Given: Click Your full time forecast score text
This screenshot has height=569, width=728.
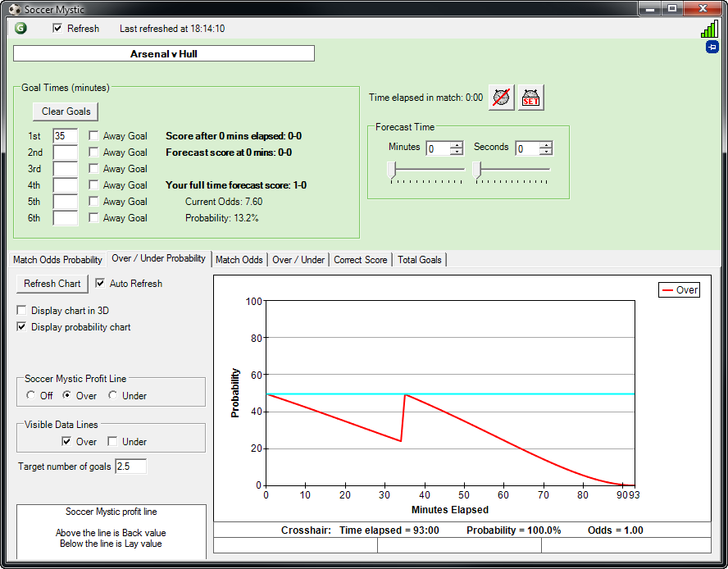Looking at the screenshot, I should tap(236, 184).
